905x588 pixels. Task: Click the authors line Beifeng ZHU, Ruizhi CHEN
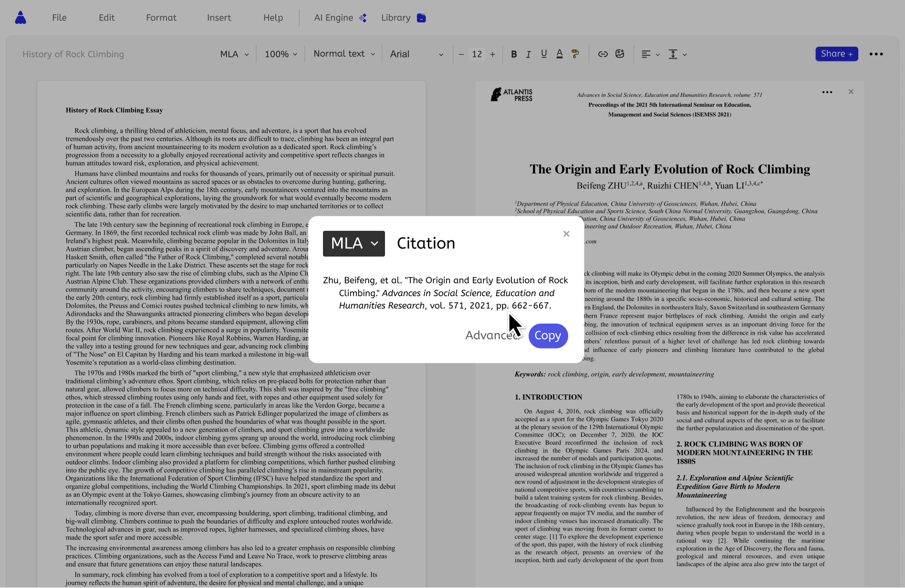(x=670, y=186)
